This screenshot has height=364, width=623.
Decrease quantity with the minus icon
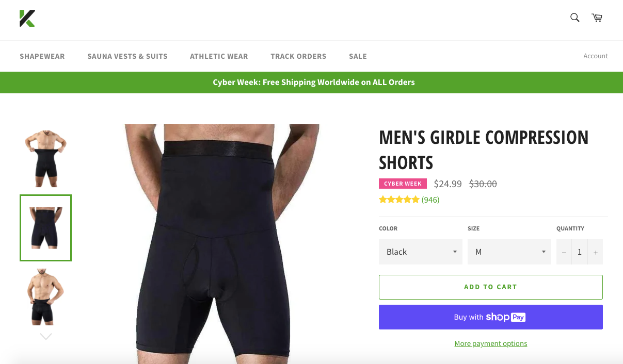[x=564, y=252]
